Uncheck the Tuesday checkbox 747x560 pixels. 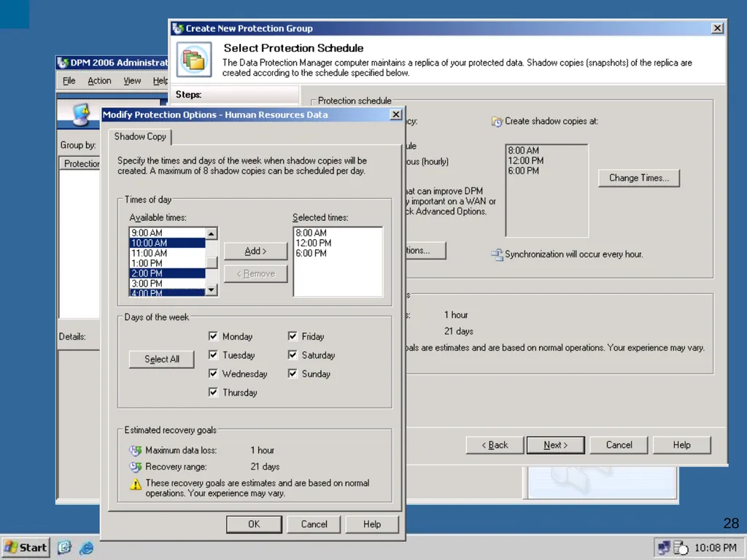pyautogui.click(x=213, y=355)
